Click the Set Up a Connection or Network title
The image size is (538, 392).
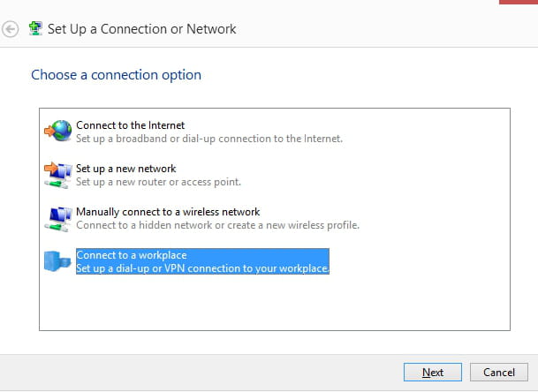coord(141,29)
